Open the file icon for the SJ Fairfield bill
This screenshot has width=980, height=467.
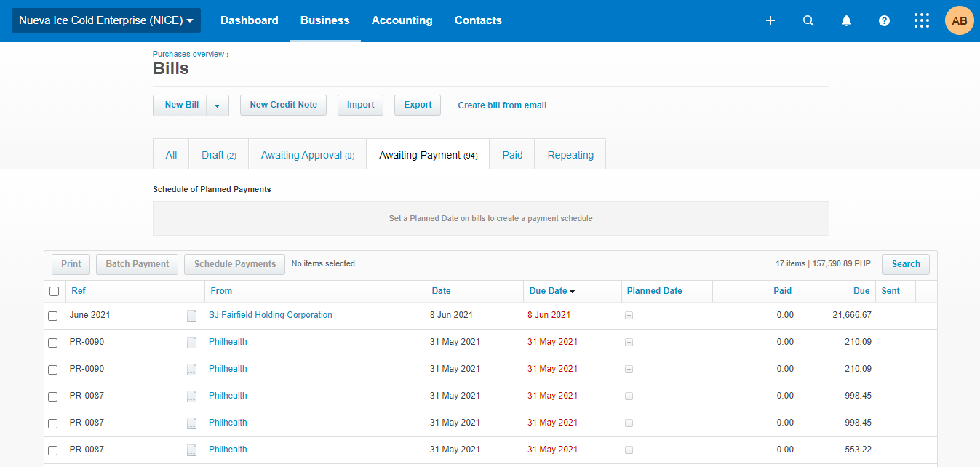pos(191,316)
